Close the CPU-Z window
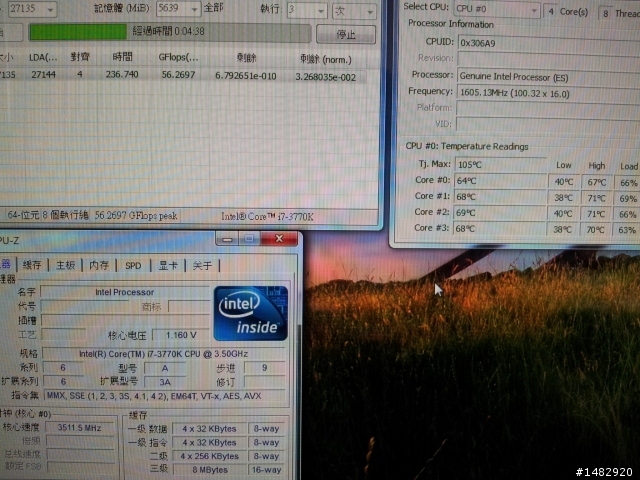The image size is (640, 480). pyautogui.click(x=279, y=239)
